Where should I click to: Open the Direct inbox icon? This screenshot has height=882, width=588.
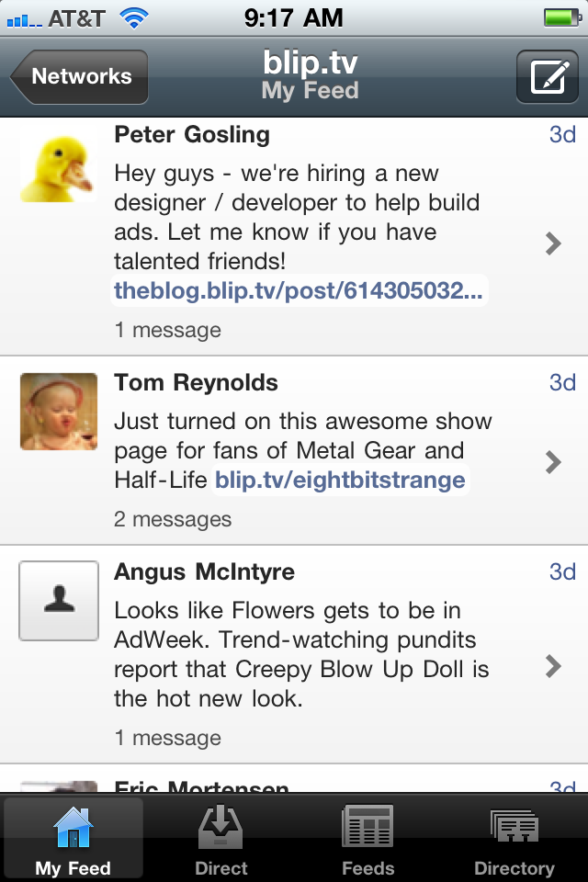pos(220,827)
